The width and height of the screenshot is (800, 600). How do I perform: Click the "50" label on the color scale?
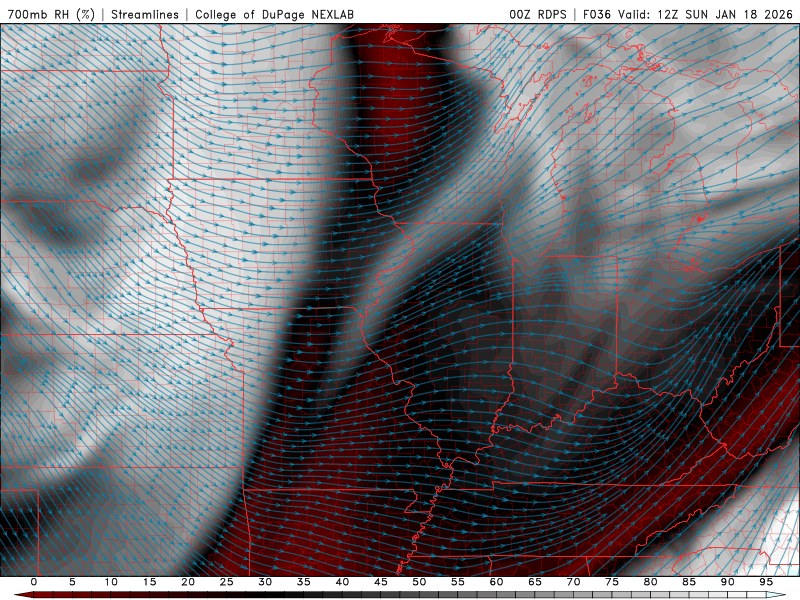[x=419, y=582]
